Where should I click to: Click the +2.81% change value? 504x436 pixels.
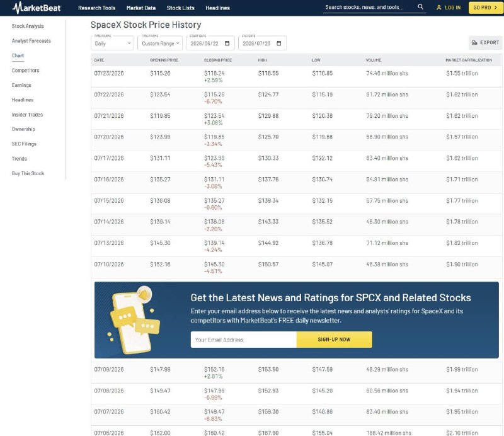pyautogui.click(x=214, y=377)
